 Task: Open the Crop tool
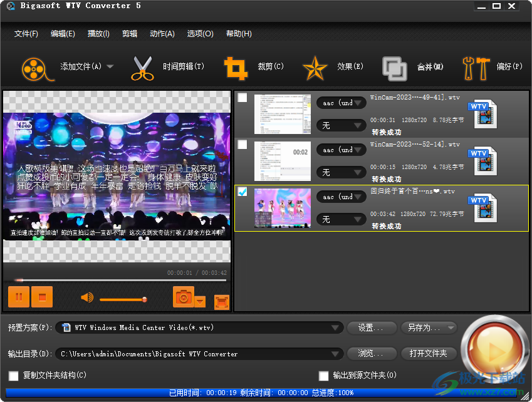point(236,67)
